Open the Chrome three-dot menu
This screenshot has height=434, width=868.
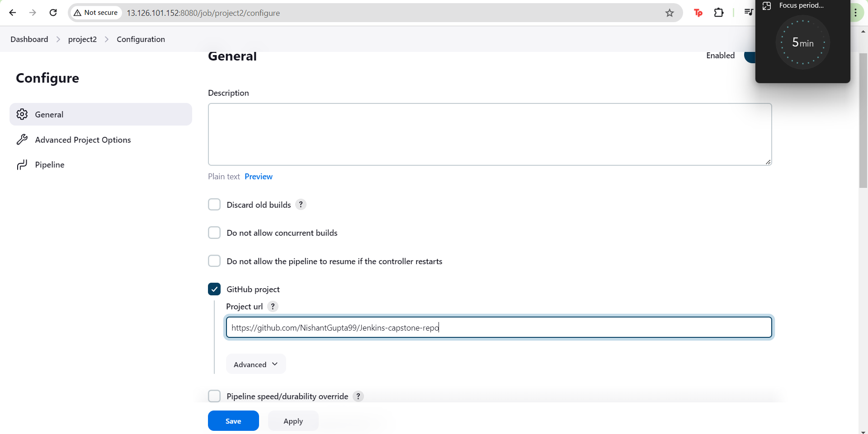855,13
